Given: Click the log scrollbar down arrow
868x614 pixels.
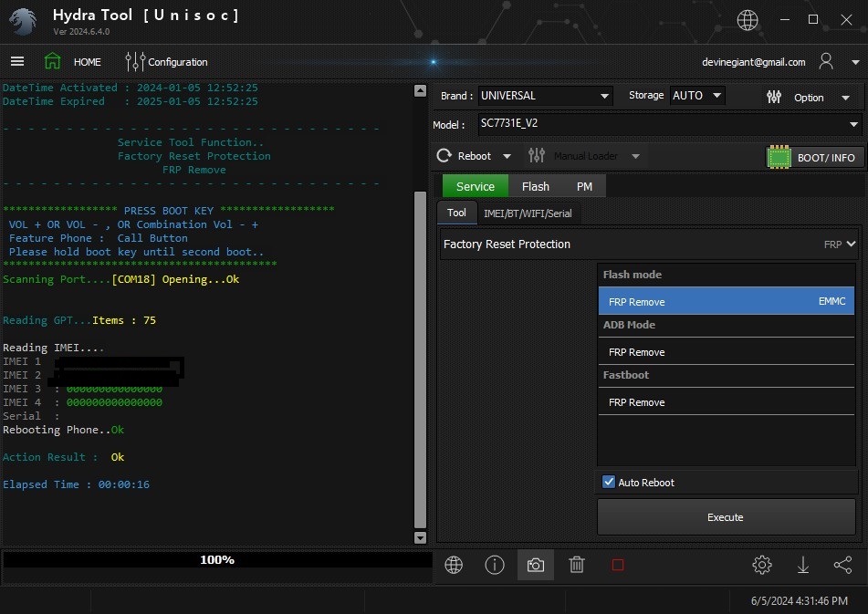Looking at the screenshot, I should point(420,537).
